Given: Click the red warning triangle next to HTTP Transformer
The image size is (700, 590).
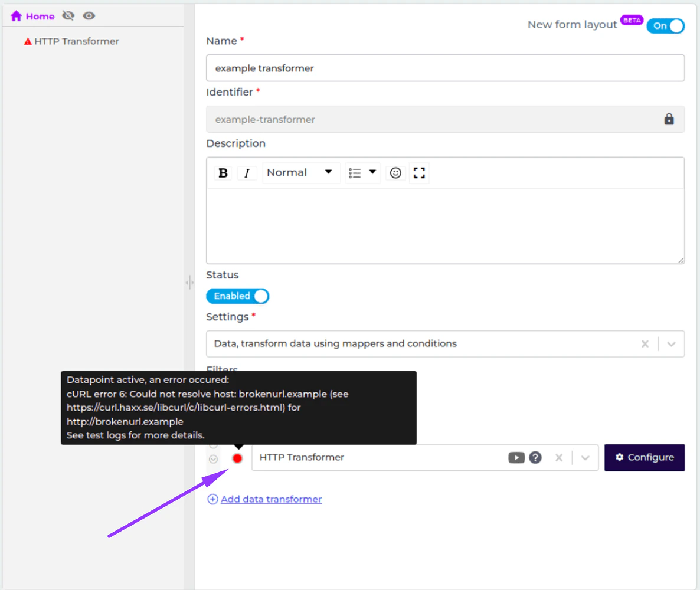Looking at the screenshot, I should 28,41.
